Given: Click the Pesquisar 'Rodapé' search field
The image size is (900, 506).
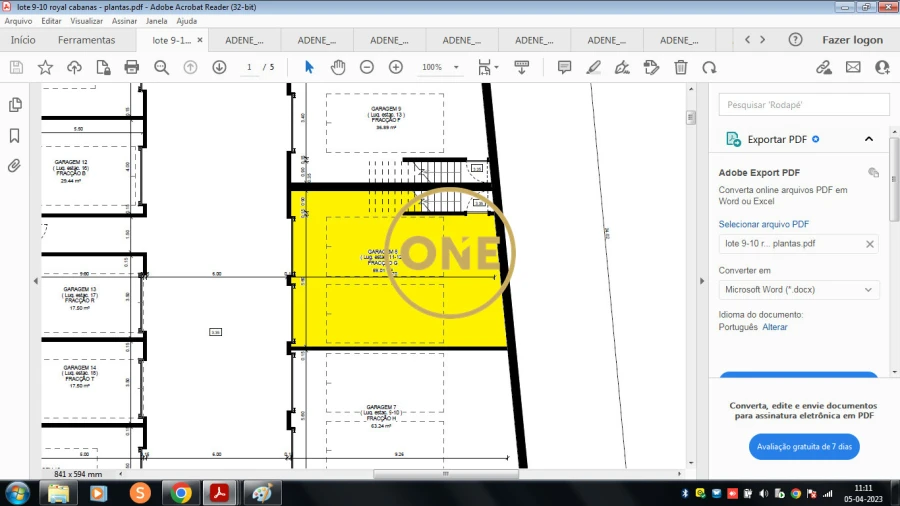Looking at the screenshot, I should [x=804, y=104].
